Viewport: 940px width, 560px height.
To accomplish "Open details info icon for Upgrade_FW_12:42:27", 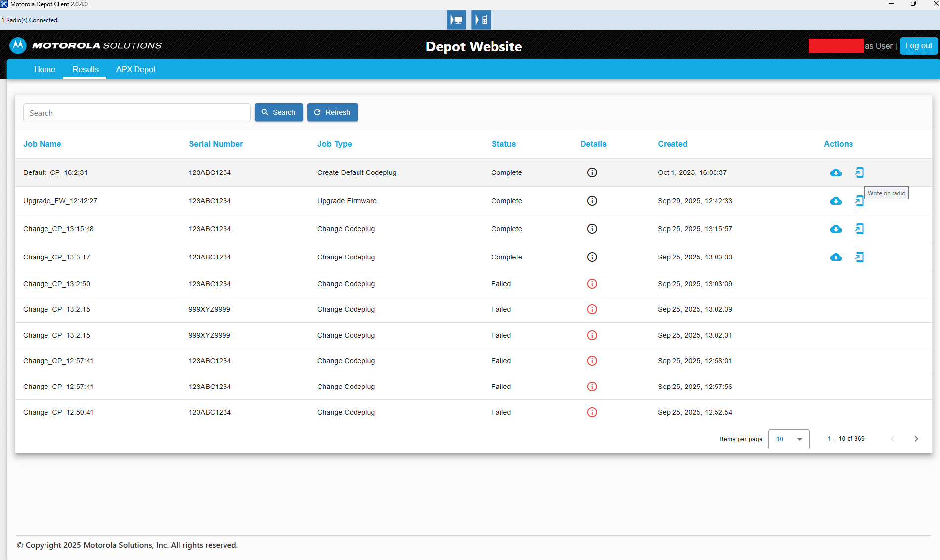I will pos(592,201).
